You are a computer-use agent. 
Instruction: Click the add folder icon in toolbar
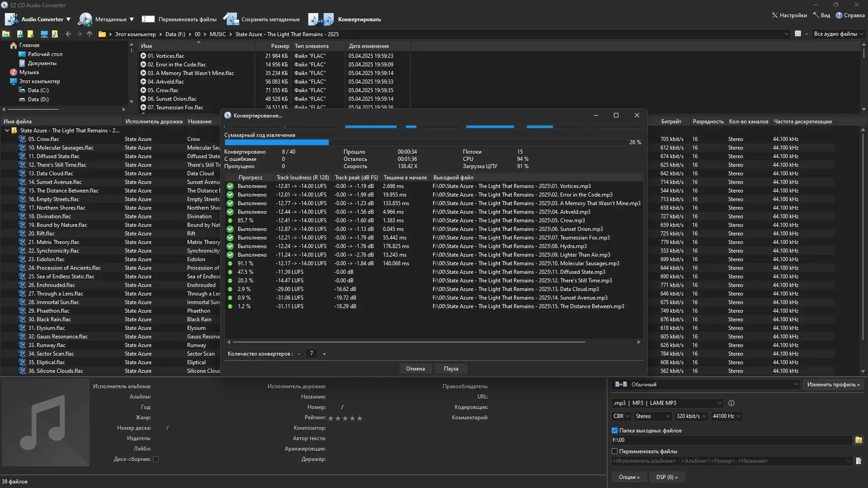pyautogui.click(x=31, y=34)
